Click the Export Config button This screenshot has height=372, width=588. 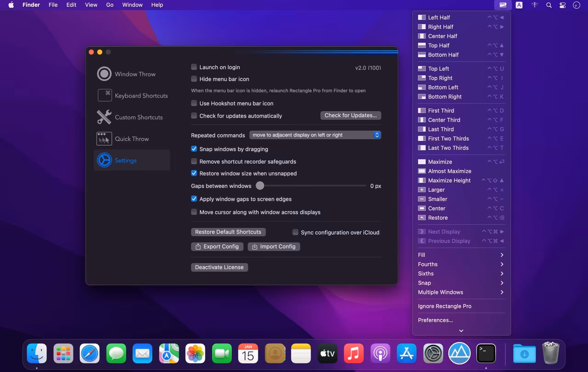point(217,246)
